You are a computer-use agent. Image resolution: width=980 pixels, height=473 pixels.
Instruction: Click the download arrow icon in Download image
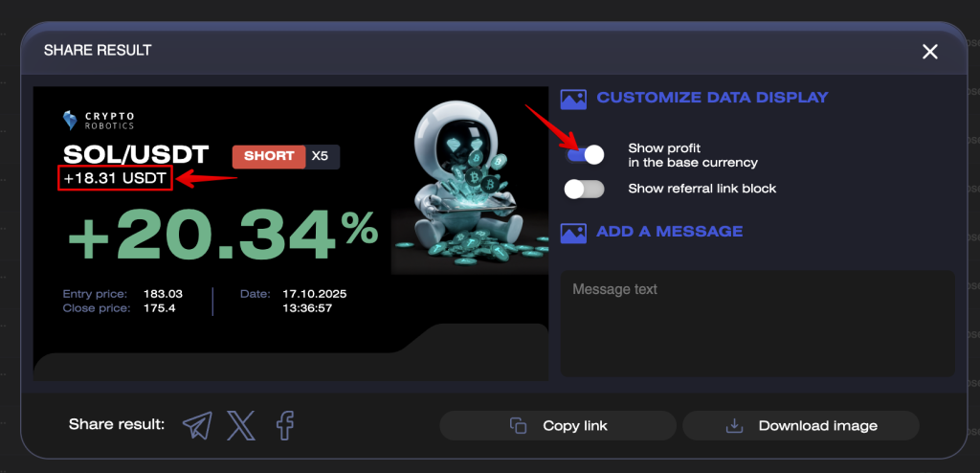[x=735, y=425]
